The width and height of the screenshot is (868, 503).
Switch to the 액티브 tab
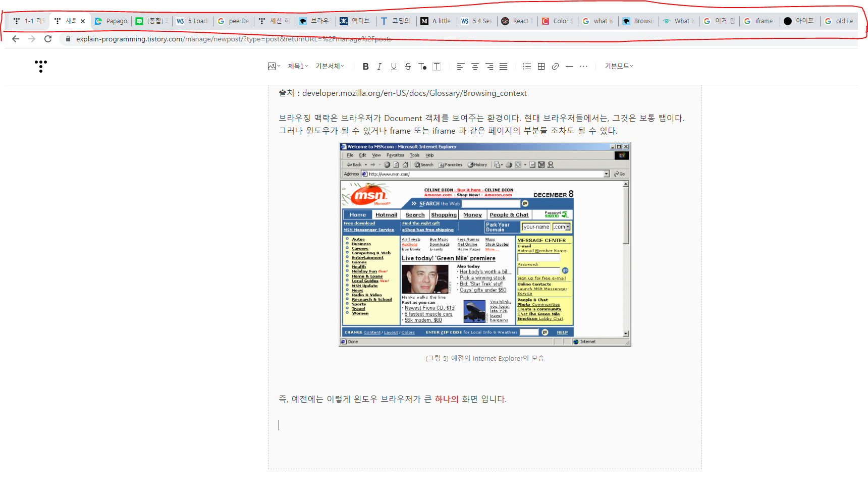point(356,21)
